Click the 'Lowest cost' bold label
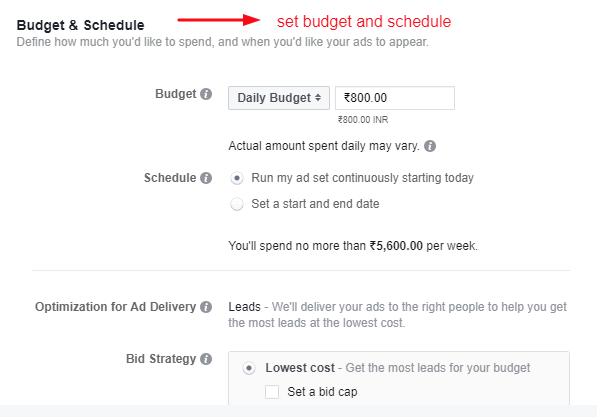Screen dimensions: 597x417 pos(300,368)
